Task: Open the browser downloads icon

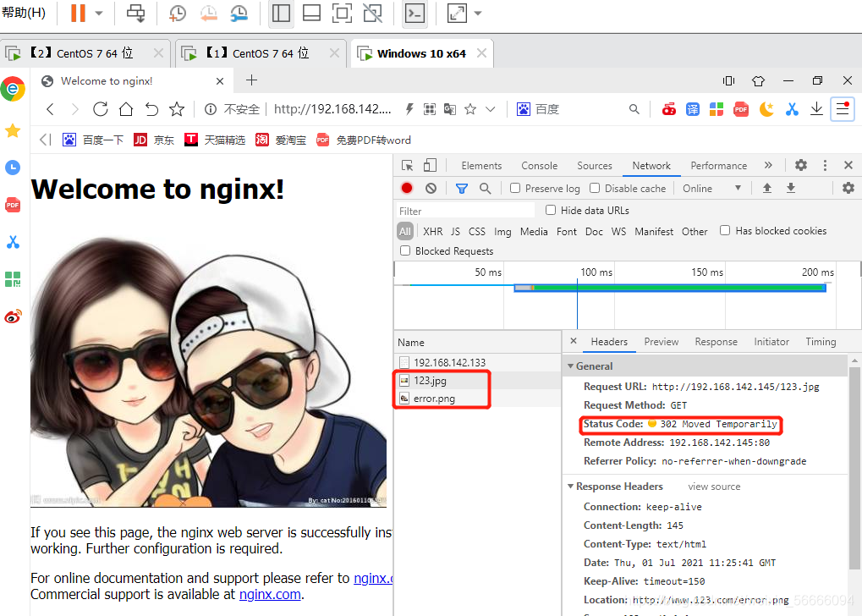Action: pos(816,109)
